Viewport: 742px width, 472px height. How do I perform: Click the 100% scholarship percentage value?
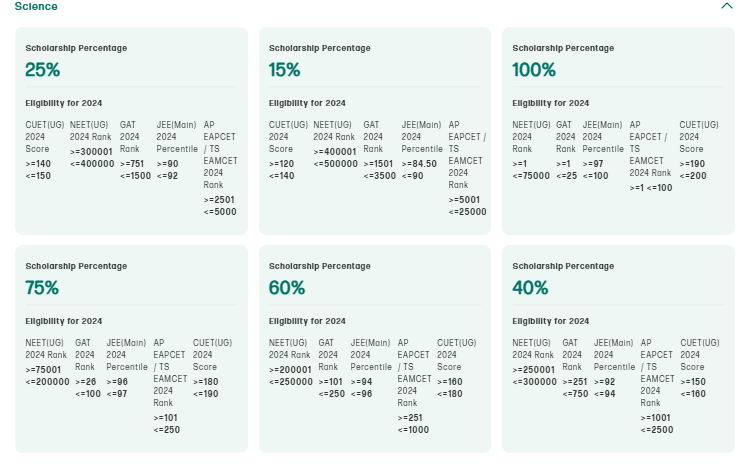click(534, 70)
